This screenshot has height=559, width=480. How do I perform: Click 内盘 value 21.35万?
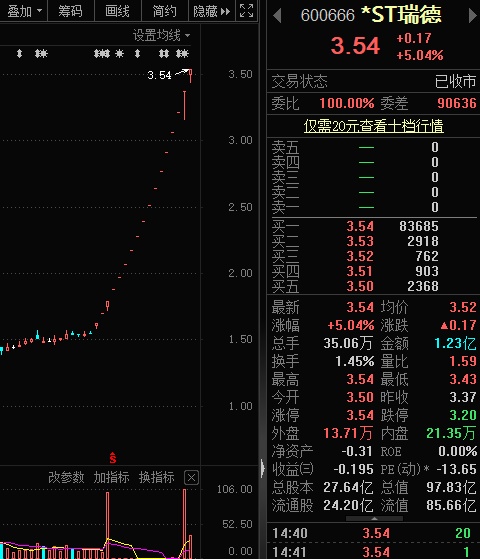point(451,433)
